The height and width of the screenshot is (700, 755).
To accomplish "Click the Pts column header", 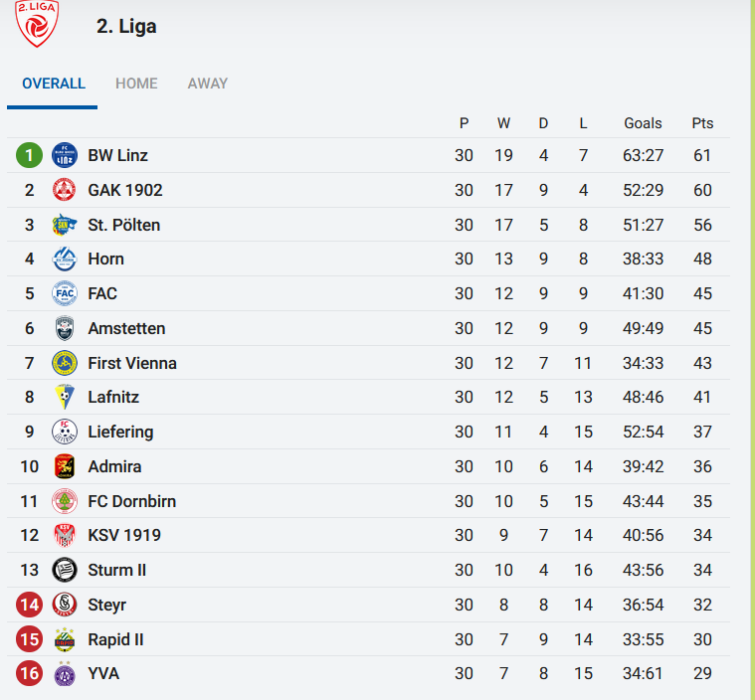I will coord(702,123).
